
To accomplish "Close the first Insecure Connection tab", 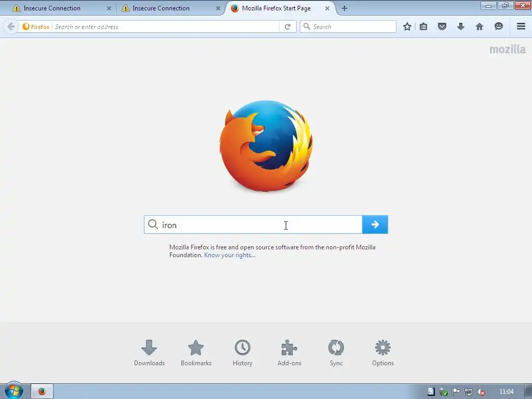I will pyautogui.click(x=109, y=8).
